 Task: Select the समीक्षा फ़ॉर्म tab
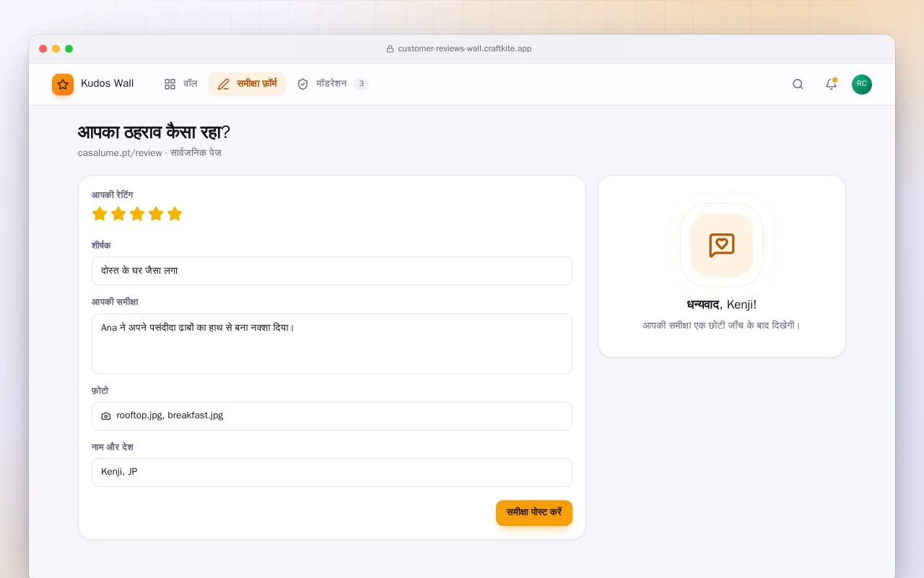tap(247, 85)
